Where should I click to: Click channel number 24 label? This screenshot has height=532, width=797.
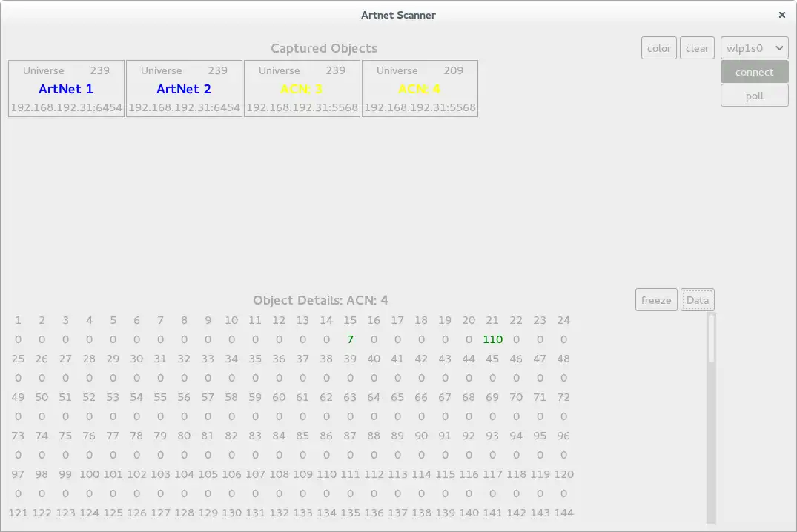point(563,320)
